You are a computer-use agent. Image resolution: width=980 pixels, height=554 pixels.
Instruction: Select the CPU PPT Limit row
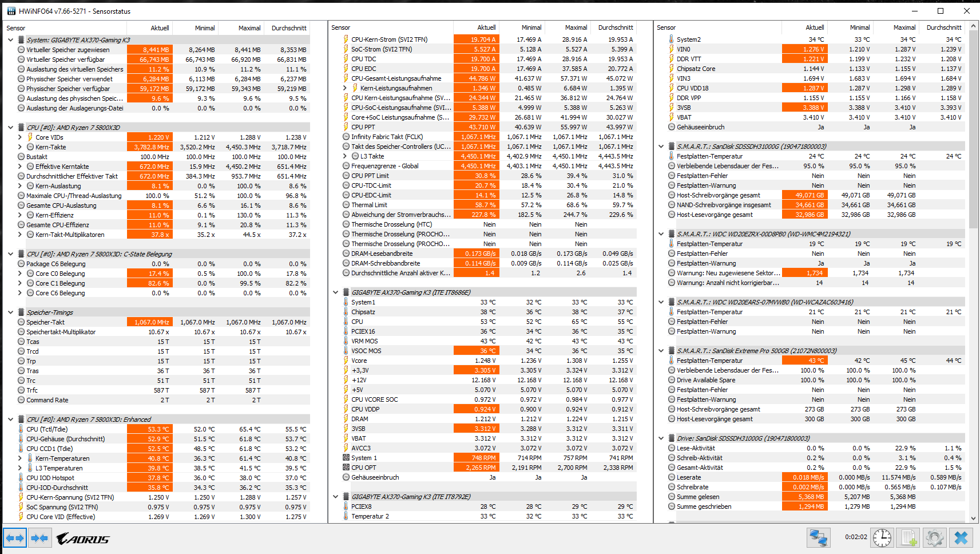(488, 176)
